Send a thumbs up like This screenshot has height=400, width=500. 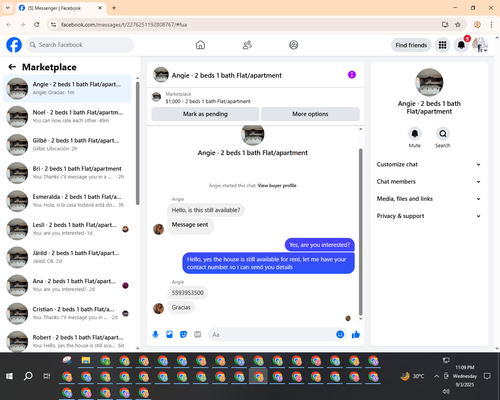point(356,334)
